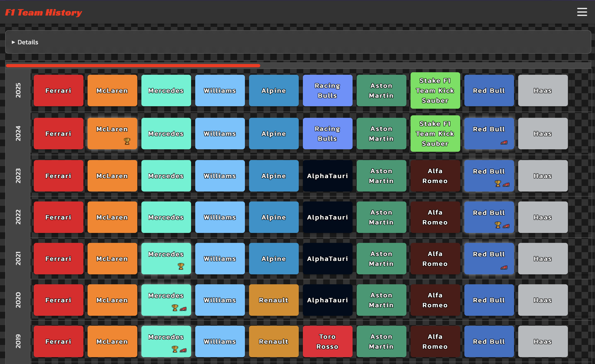Click the trophy icon on 2019 Mercedes
The image size is (595, 364).
tap(175, 349)
